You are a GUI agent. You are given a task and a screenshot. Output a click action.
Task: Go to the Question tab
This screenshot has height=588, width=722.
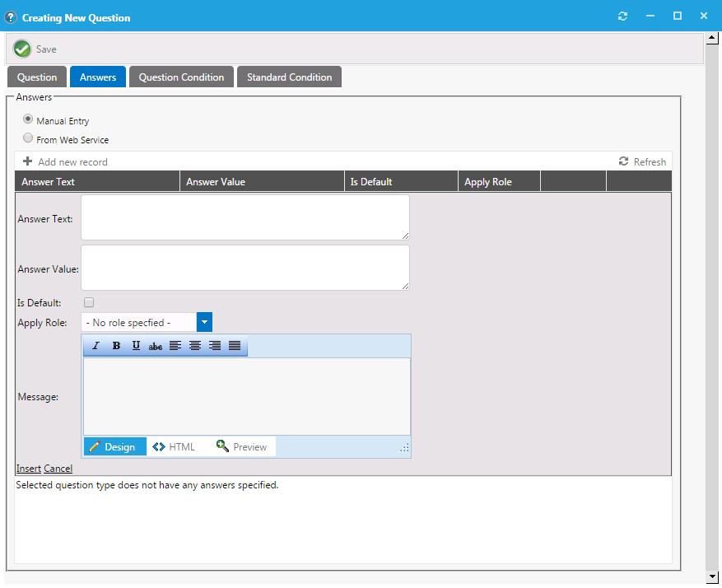click(x=37, y=77)
